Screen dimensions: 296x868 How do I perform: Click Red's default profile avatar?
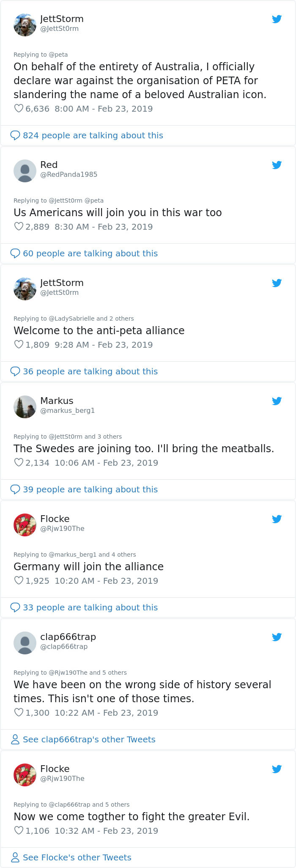point(25,171)
